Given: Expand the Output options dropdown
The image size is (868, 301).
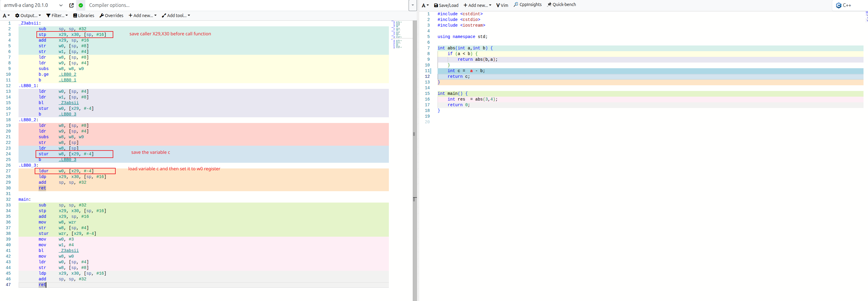Looking at the screenshot, I should click(28, 16).
